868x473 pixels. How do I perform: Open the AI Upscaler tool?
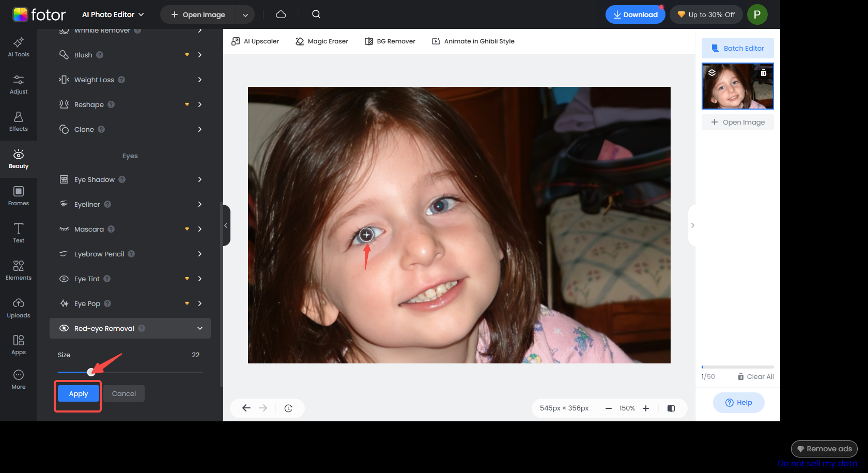click(x=255, y=41)
